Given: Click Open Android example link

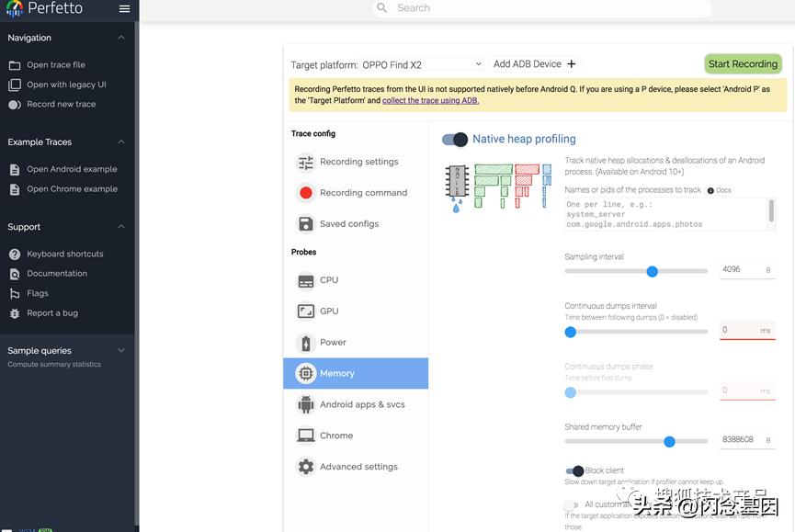Looking at the screenshot, I should click(x=72, y=169).
